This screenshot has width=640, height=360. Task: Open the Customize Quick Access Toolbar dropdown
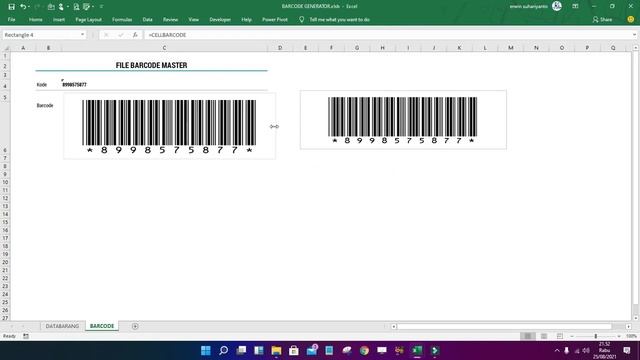click(101, 7)
